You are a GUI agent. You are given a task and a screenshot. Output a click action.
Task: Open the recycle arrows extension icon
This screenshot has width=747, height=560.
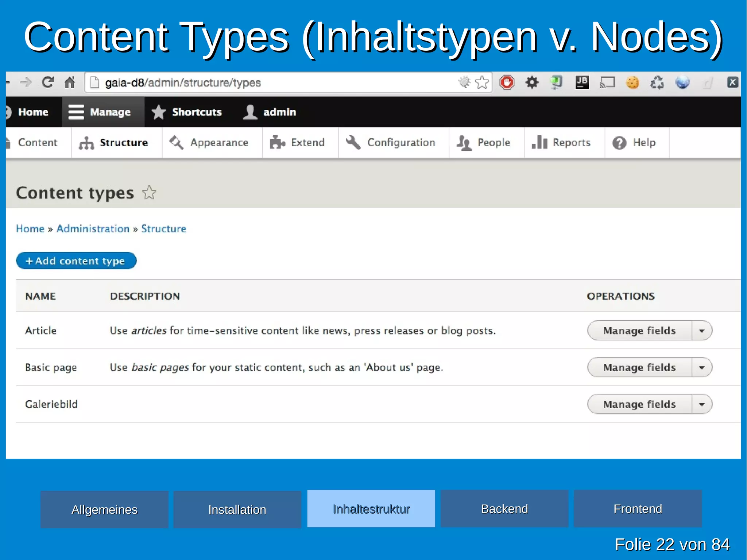657,82
